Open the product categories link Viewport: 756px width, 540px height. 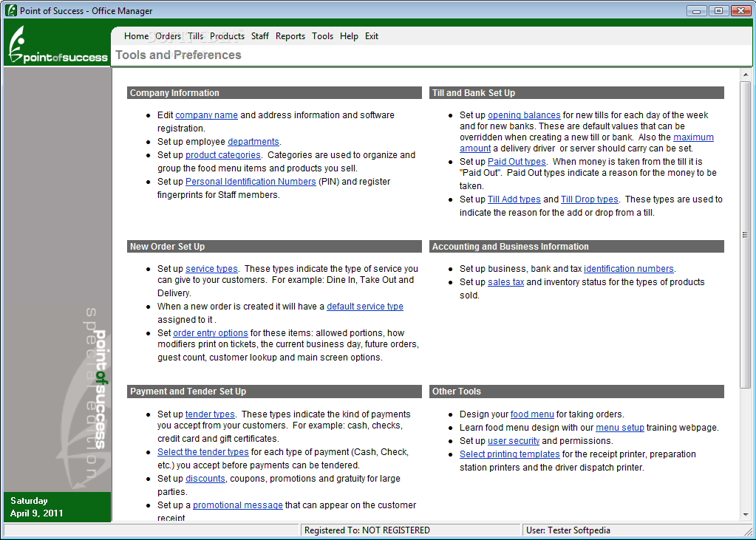coord(222,155)
